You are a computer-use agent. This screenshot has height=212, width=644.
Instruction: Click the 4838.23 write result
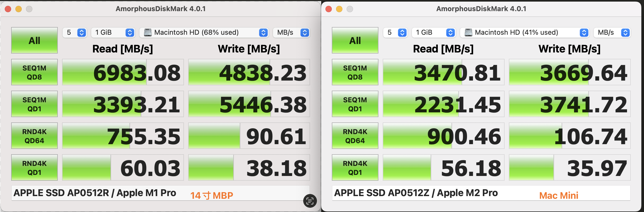pos(249,72)
